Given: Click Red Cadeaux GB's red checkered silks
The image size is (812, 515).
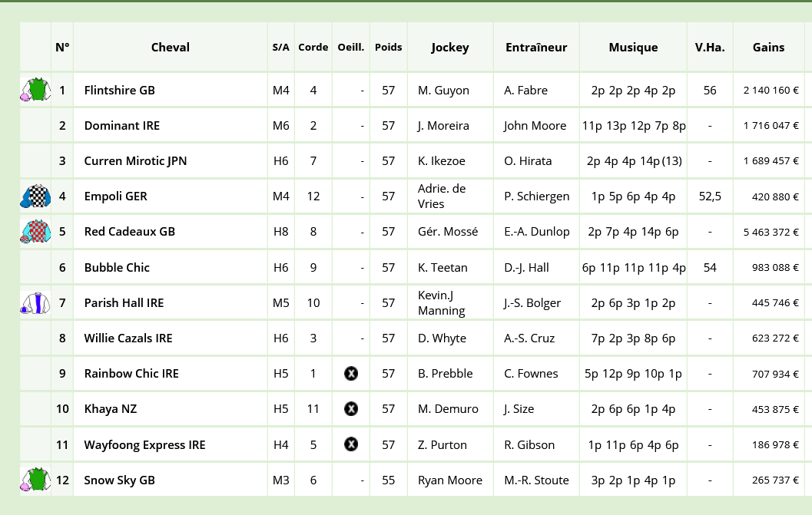Looking at the screenshot, I should click(x=35, y=231).
